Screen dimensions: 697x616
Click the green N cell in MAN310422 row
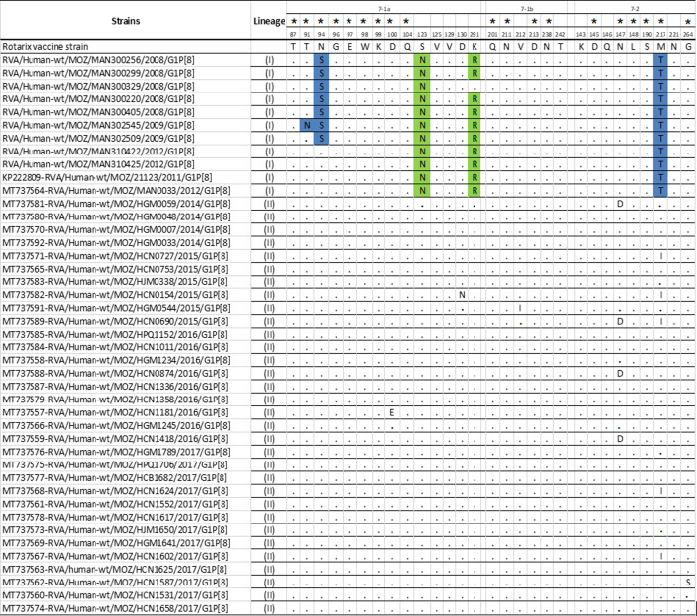click(422, 152)
